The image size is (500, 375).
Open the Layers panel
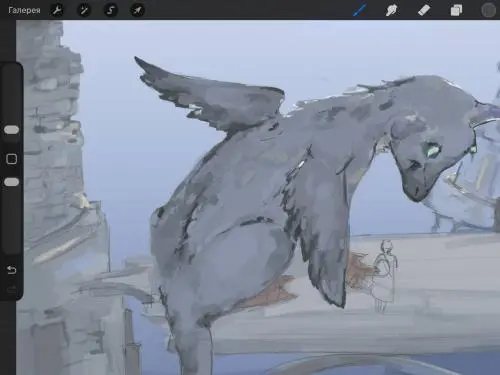[456, 10]
